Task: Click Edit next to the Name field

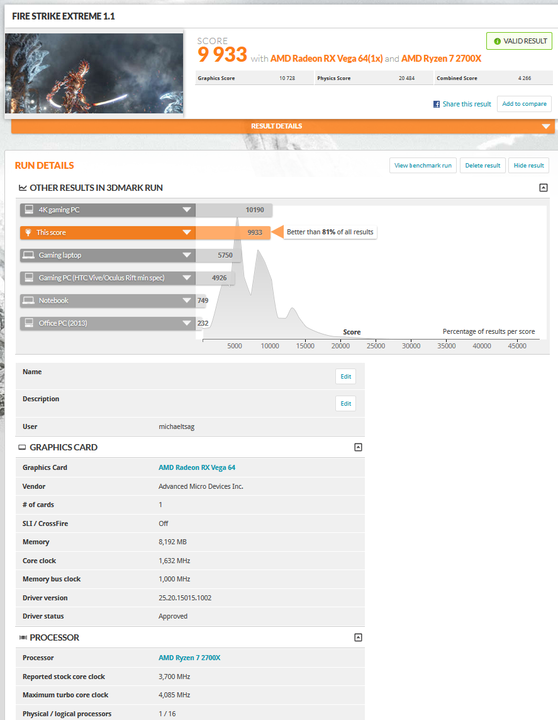Action: coord(346,377)
